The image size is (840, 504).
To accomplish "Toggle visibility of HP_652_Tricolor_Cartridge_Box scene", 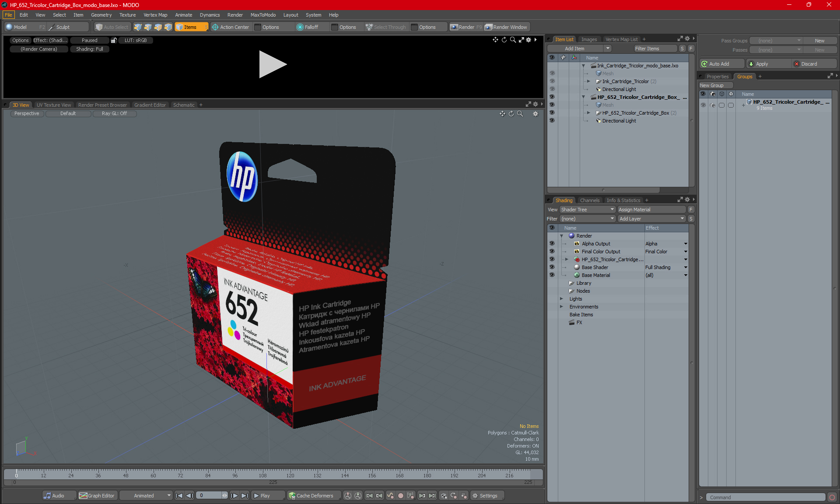I will tap(552, 97).
